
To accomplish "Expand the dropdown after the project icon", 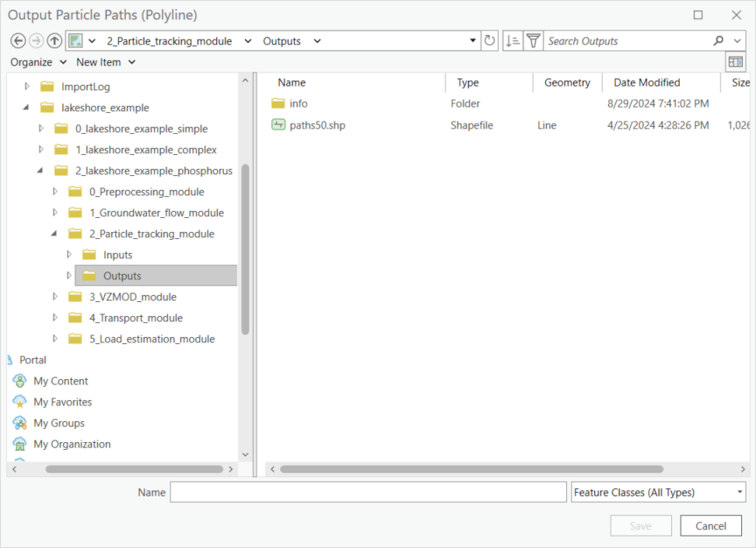I will point(92,41).
